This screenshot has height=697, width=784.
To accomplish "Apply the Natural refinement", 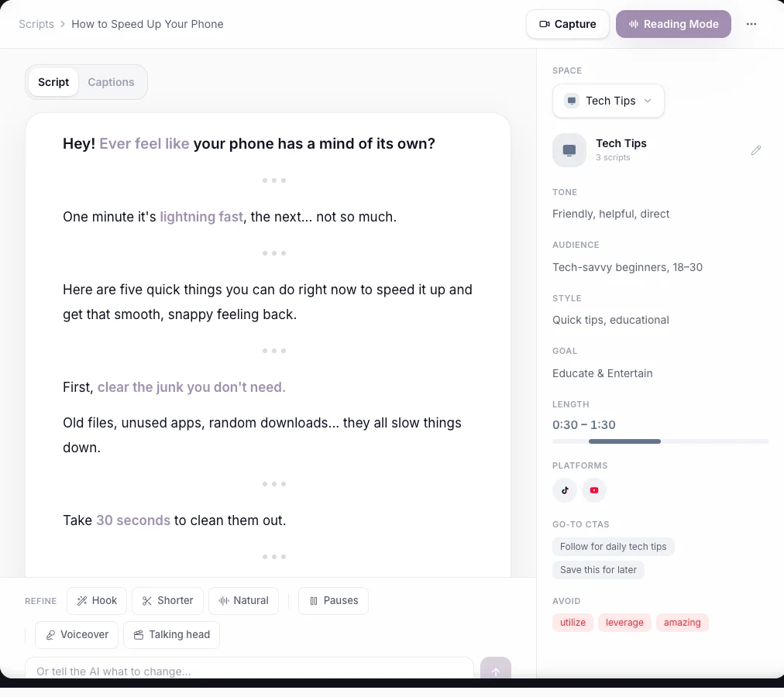I will [243, 600].
